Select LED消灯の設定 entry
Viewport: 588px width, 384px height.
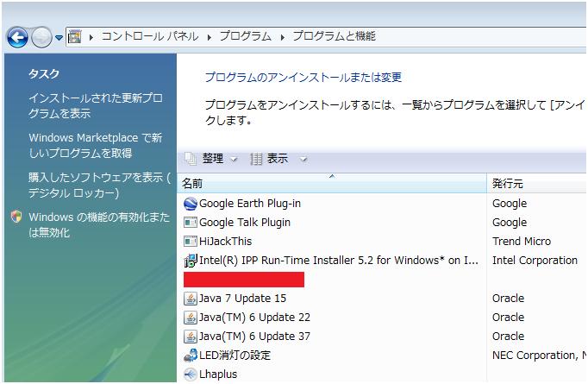[235, 356]
